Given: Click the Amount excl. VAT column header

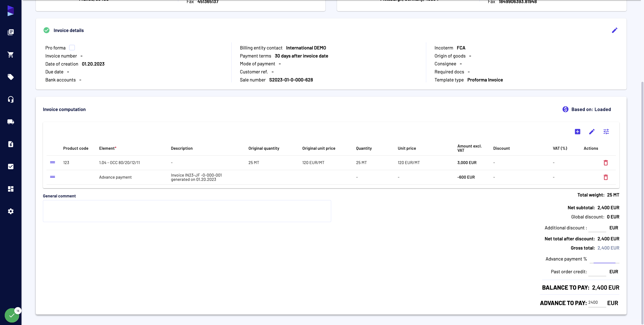Looking at the screenshot, I should point(469,148).
